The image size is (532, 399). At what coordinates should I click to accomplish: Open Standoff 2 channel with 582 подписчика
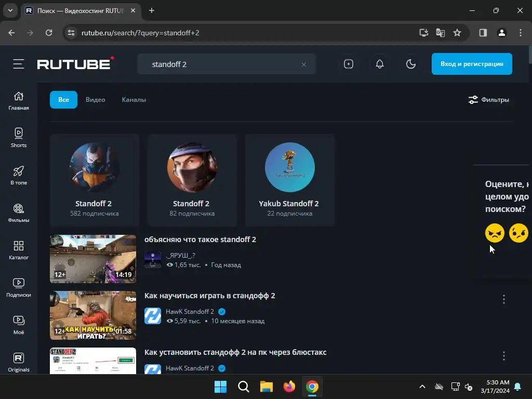tap(95, 180)
